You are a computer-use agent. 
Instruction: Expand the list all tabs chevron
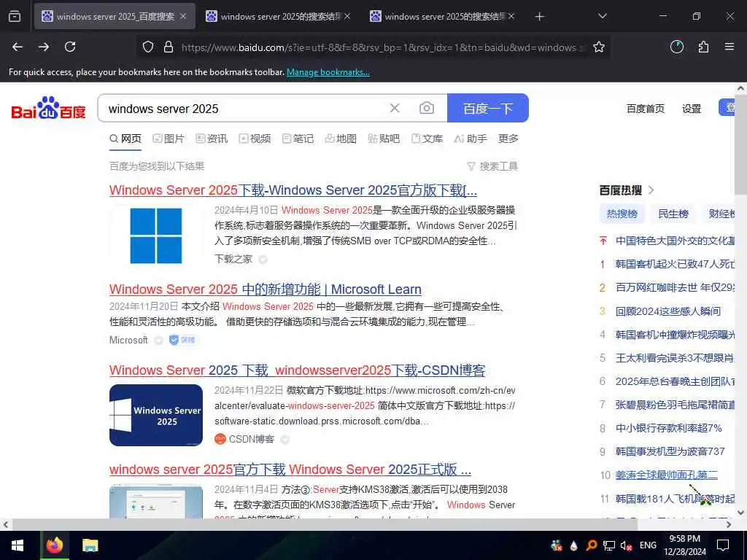(602, 16)
